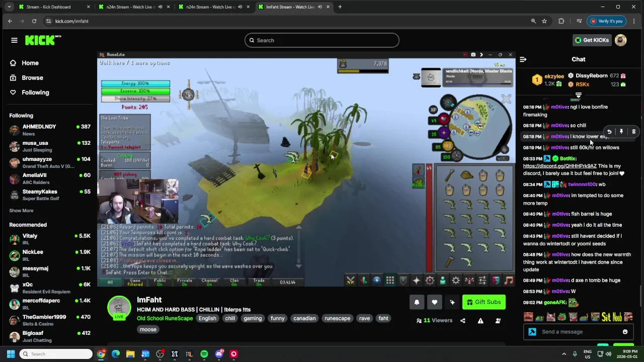
Task: Click the Storm Intensity 27% bar
Action: 135,99
